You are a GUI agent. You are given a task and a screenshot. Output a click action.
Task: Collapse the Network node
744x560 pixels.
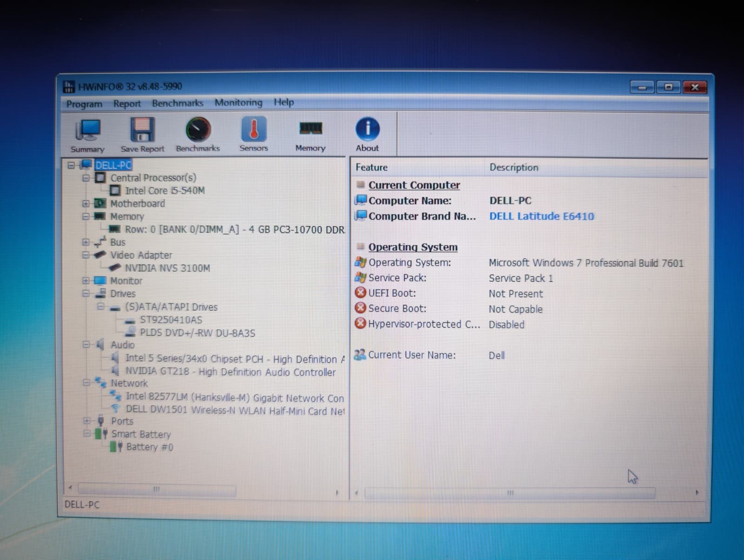point(86,383)
